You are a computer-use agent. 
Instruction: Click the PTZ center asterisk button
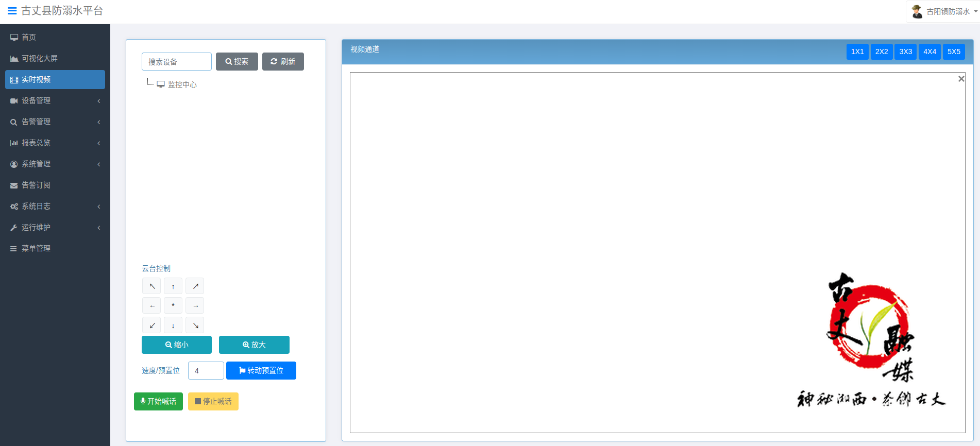(173, 305)
